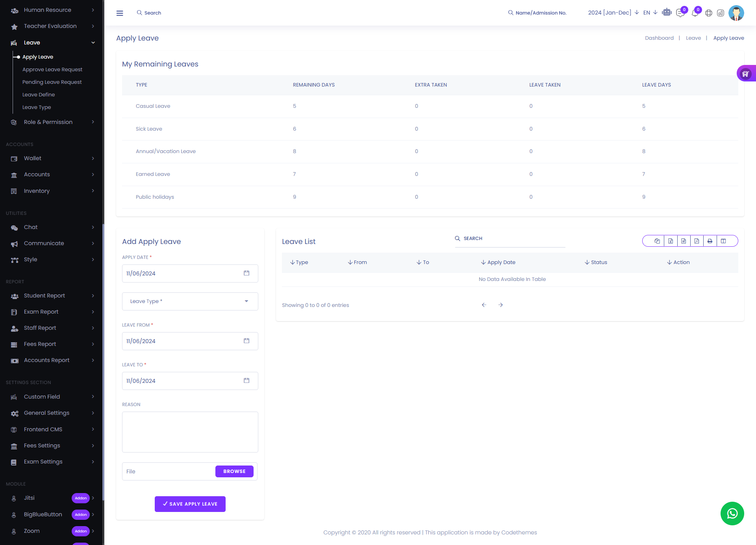Go to Leave Define menu item
Viewport: 756px width, 545px height.
tap(39, 94)
